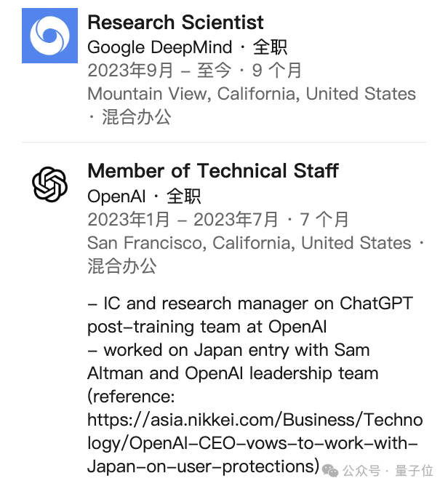Screen dimensions: 448x489
Task: Click the 2023年1月 – 2023年7月 date range
Action: pyautogui.click(x=183, y=220)
